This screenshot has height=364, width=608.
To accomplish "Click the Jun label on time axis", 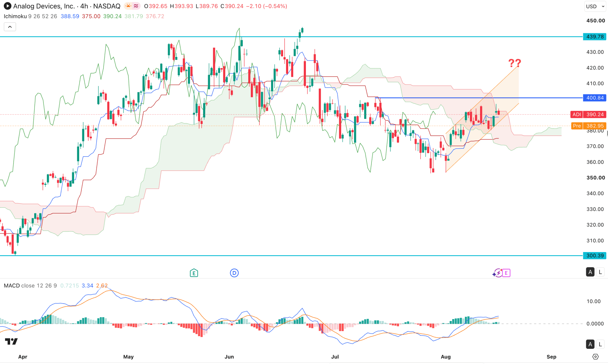I will 229,357.
